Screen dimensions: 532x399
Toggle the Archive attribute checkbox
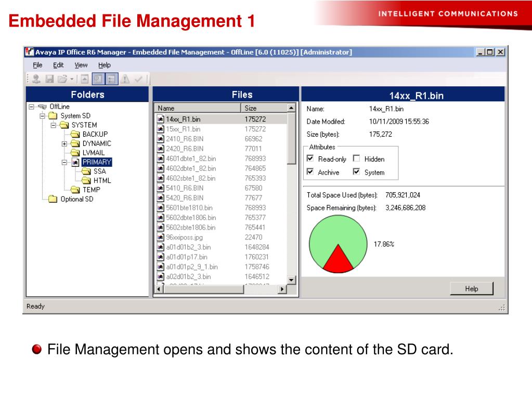click(x=310, y=171)
